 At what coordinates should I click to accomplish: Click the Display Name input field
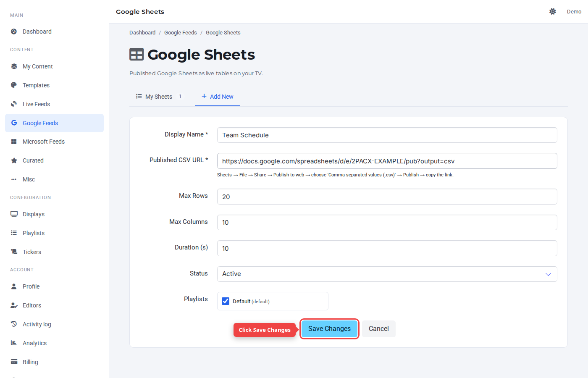click(387, 135)
